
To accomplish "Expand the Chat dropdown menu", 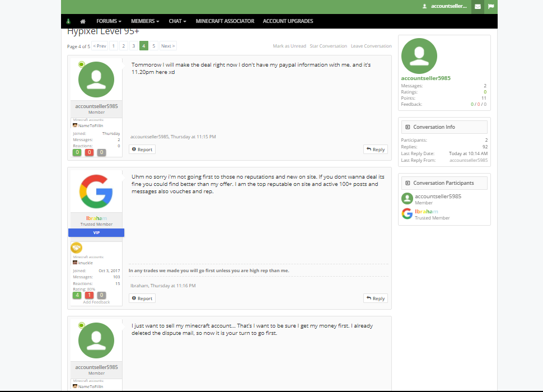I will tap(177, 21).
